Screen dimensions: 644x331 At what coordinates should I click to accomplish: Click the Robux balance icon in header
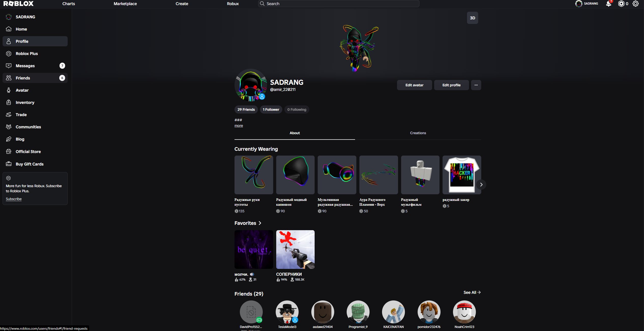(621, 4)
